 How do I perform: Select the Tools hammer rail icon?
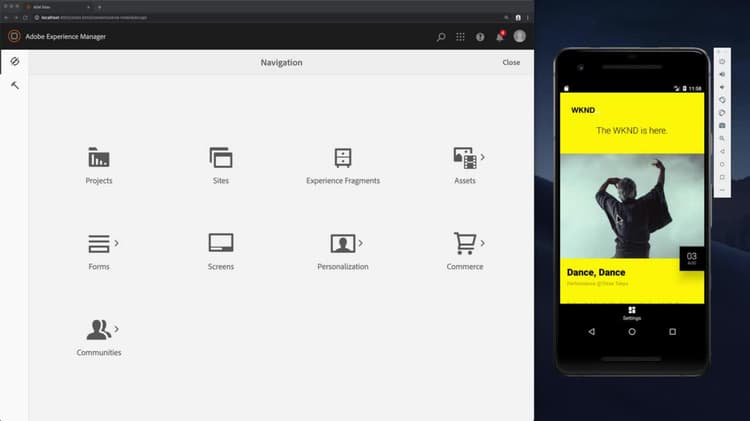tap(15, 85)
